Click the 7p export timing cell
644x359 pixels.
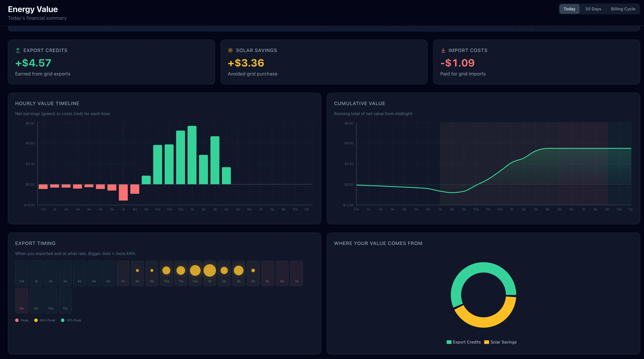coord(296,273)
